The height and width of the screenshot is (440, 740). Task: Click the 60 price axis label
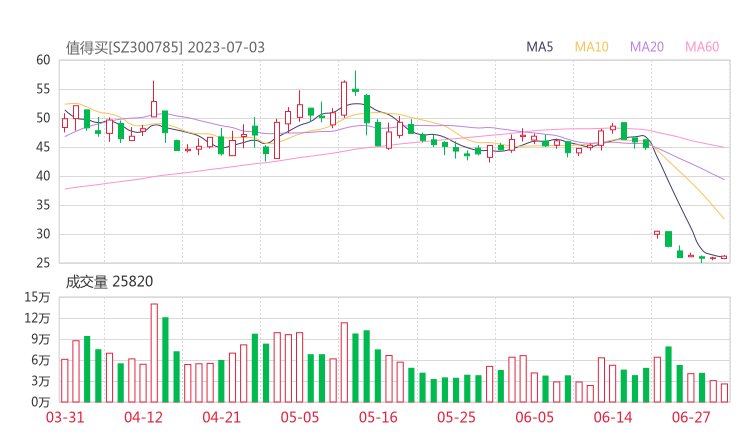[x=43, y=60]
